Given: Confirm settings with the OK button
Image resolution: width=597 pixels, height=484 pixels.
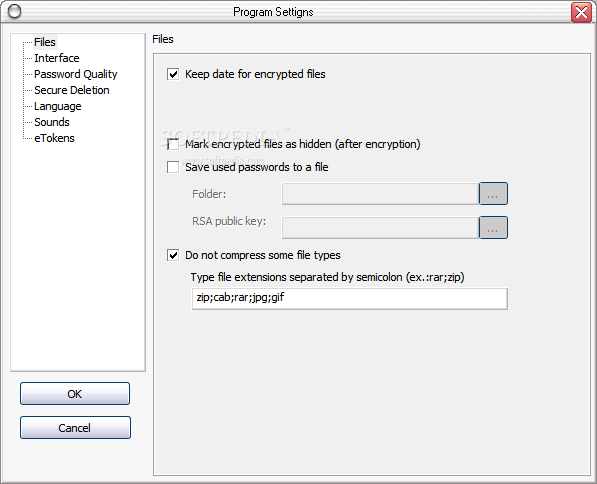Looking at the screenshot, I should (x=75, y=393).
